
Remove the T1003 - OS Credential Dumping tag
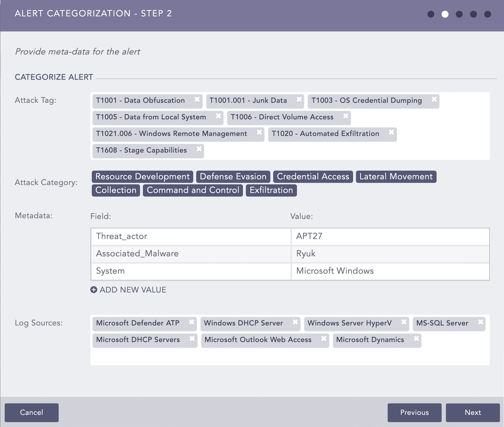tap(434, 99)
